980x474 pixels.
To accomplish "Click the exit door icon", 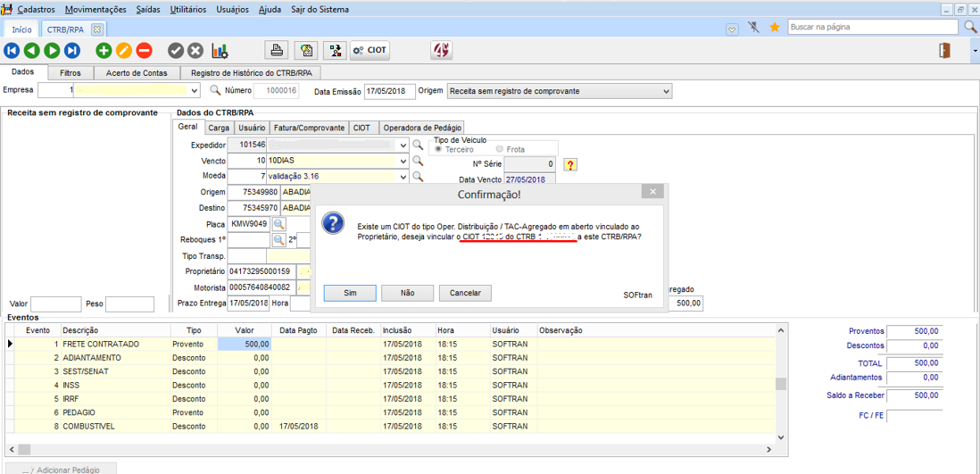I will point(943,51).
